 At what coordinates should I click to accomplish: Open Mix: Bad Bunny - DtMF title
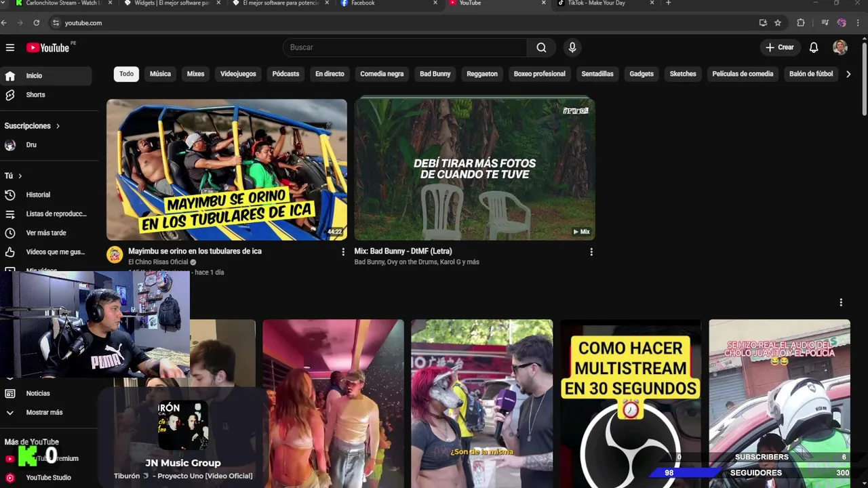tap(403, 251)
